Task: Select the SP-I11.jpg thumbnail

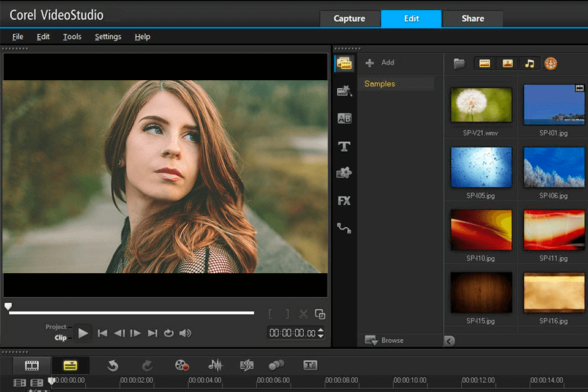Action: pyautogui.click(x=554, y=230)
